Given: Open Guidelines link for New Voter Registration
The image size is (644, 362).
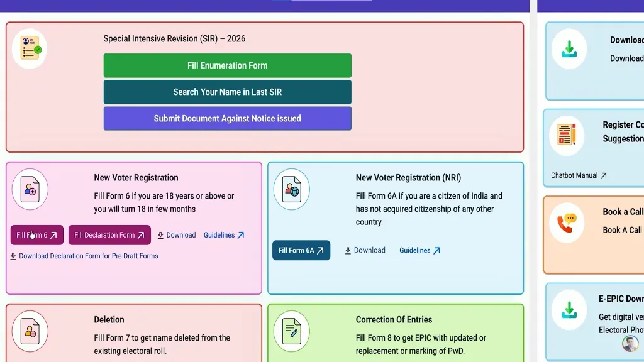Looking at the screenshot, I should click(x=224, y=235).
